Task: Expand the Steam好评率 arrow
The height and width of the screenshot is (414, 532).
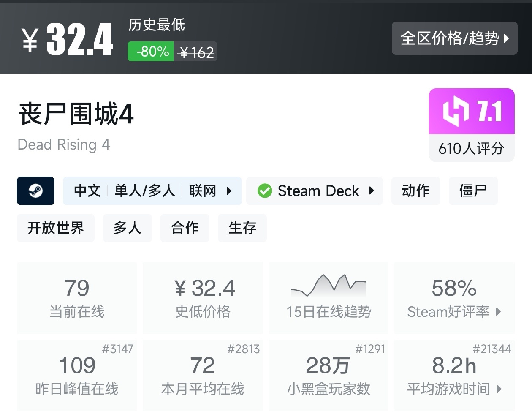Action: [x=499, y=312]
